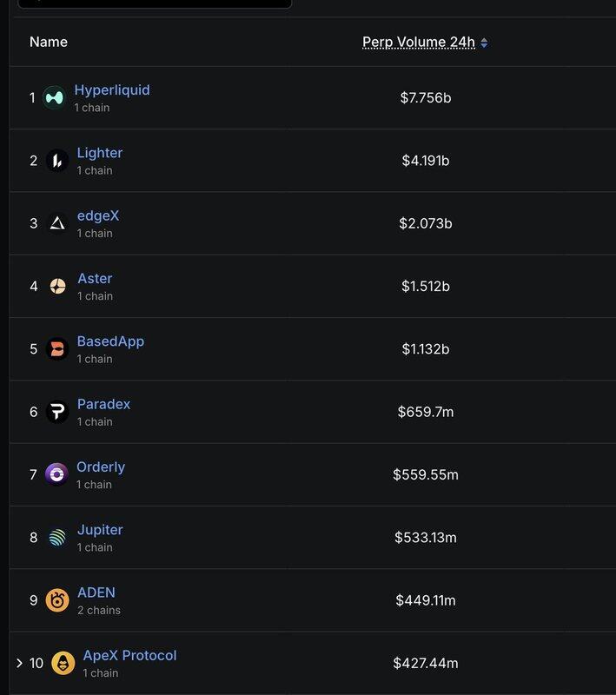Open the Jupiter protocol link
Image resolution: width=616 pixels, height=695 pixels.
(x=100, y=530)
